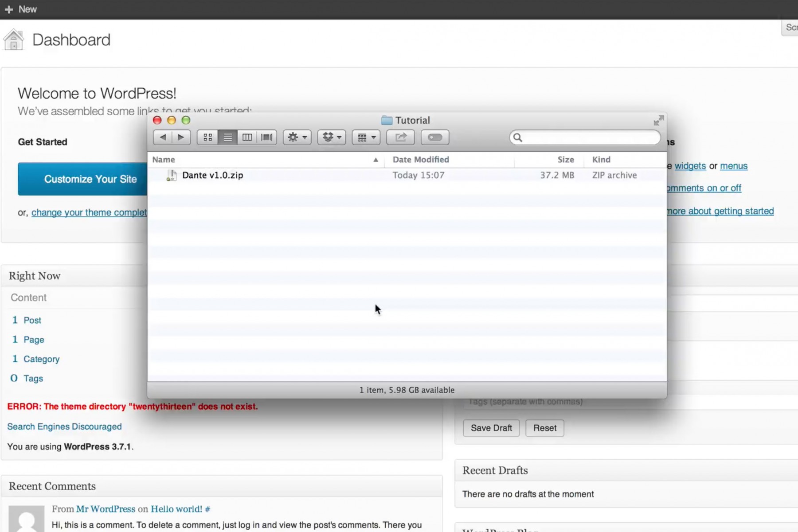This screenshot has height=532, width=798.
Task: Select the Dante v1.0.zip file
Action: click(407, 175)
